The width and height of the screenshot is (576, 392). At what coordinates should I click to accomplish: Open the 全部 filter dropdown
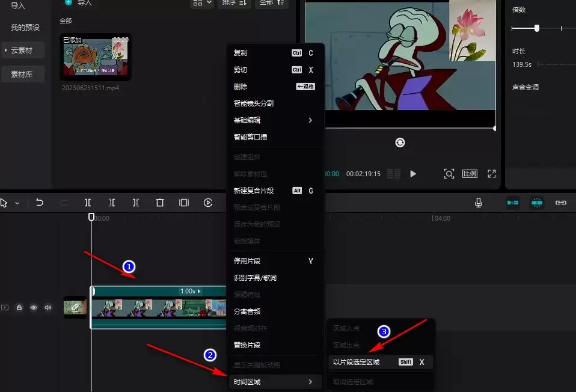(x=271, y=3)
